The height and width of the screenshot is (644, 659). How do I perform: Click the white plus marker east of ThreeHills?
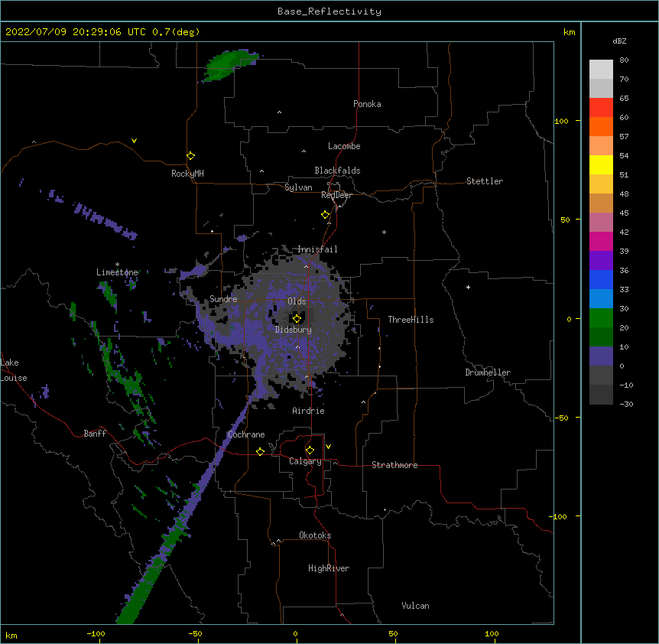tap(468, 287)
